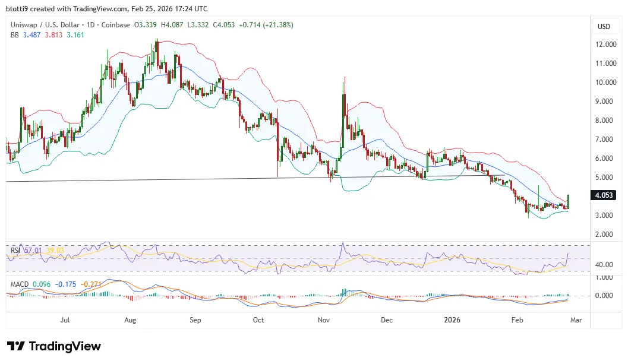Click the current price label 4.053
628x364 pixels.
point(604,194)
